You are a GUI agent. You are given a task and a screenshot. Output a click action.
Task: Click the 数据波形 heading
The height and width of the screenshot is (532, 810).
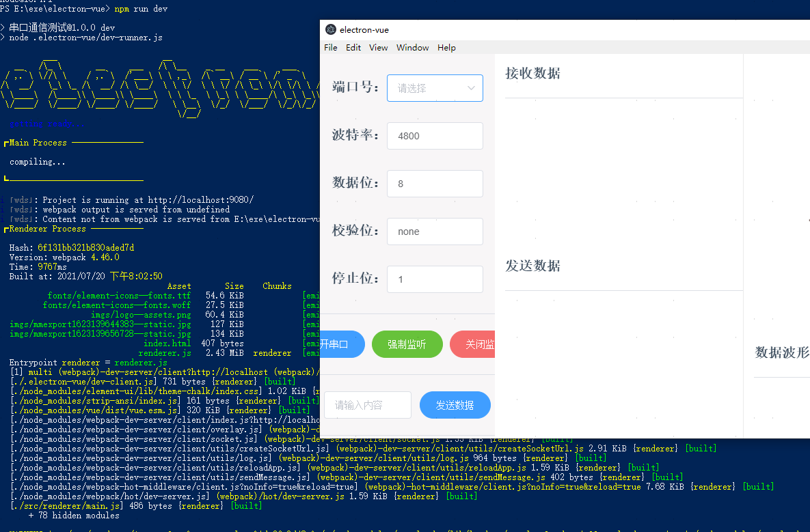[782, 352]
